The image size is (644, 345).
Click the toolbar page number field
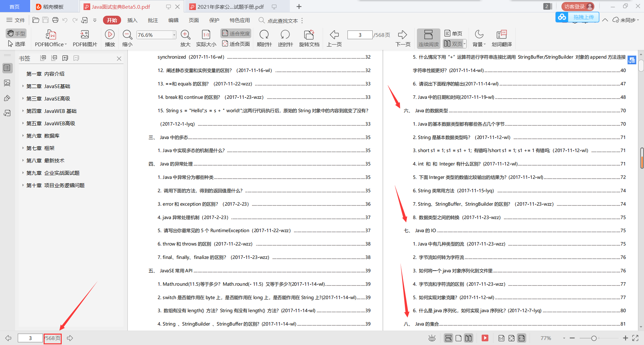point(360,35)
